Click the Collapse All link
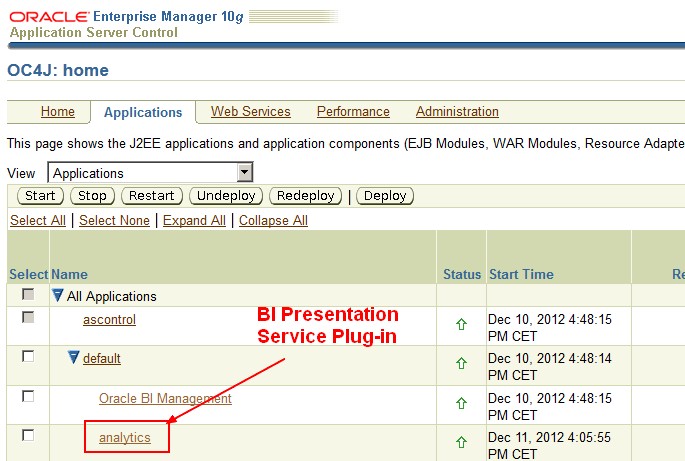The height and width of the screenshot is (461, 685). (273, 220)
